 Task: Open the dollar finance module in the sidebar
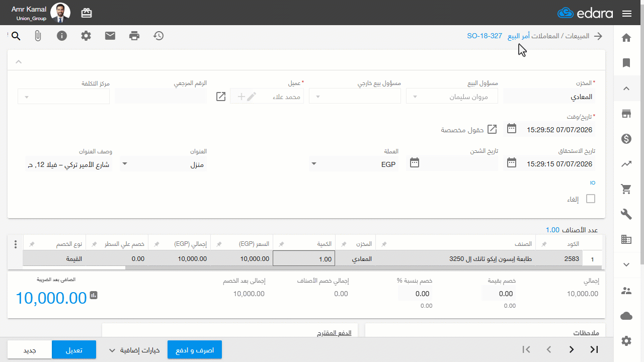pos(626,139)
